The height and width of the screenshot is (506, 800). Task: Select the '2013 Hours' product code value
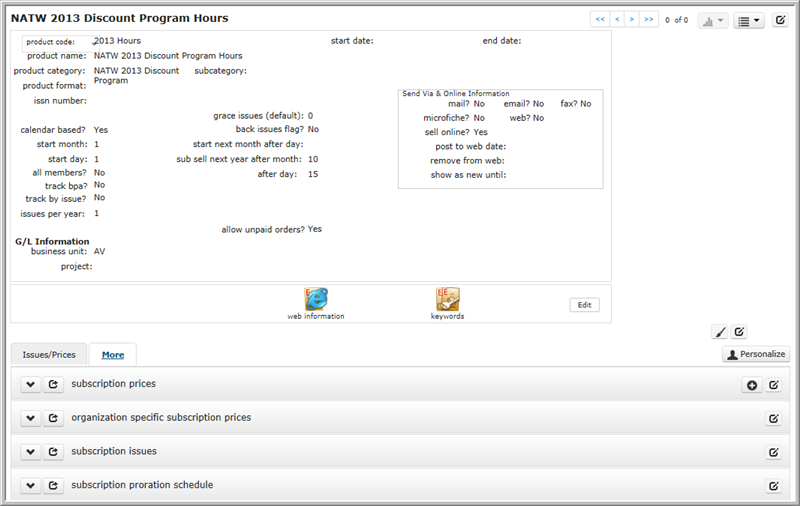[x=117, y=41]
